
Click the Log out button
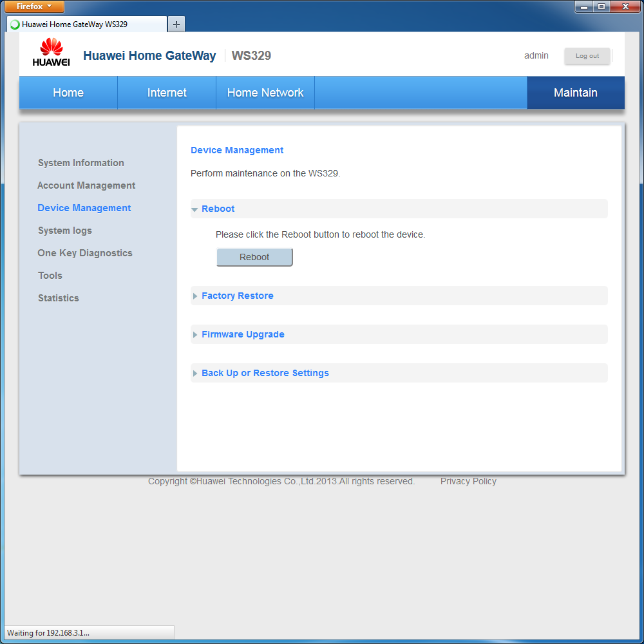click(587, 56)
